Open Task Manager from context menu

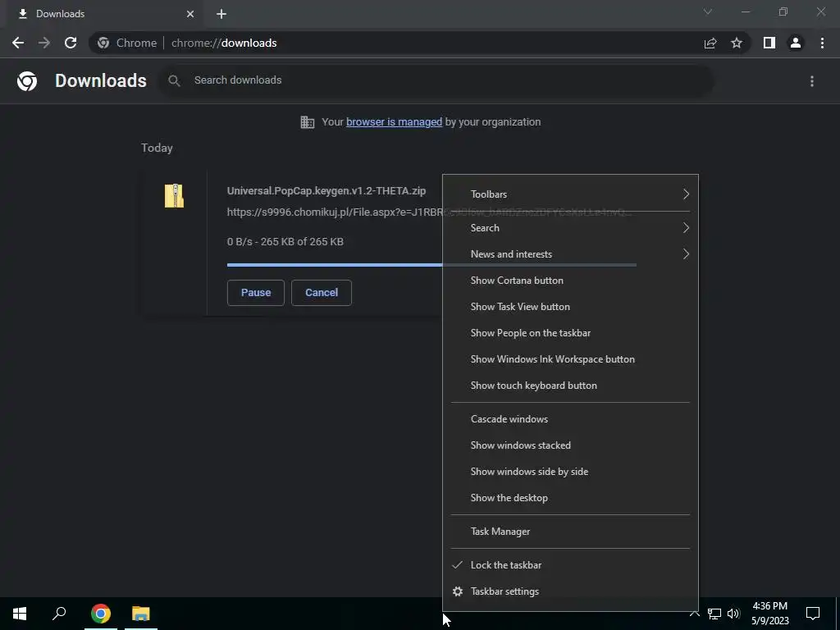coord(571,532)
